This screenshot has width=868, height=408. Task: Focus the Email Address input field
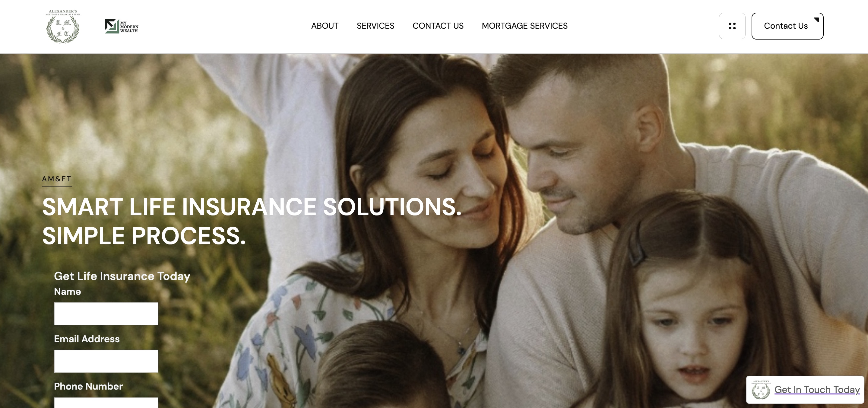click(106, 361)
